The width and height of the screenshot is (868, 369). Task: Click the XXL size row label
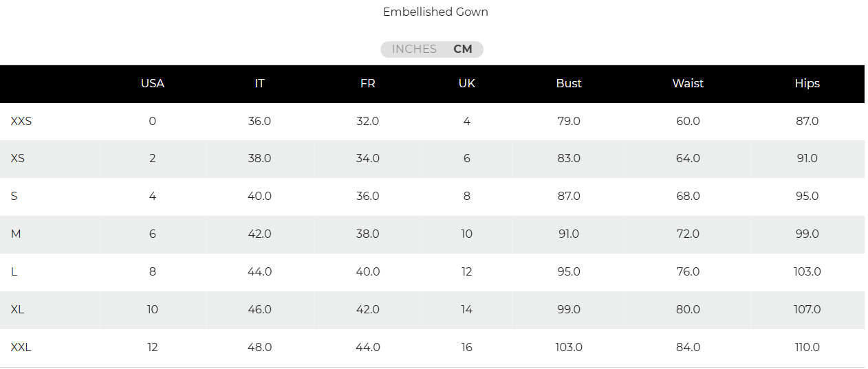click(x=21, y=348)
